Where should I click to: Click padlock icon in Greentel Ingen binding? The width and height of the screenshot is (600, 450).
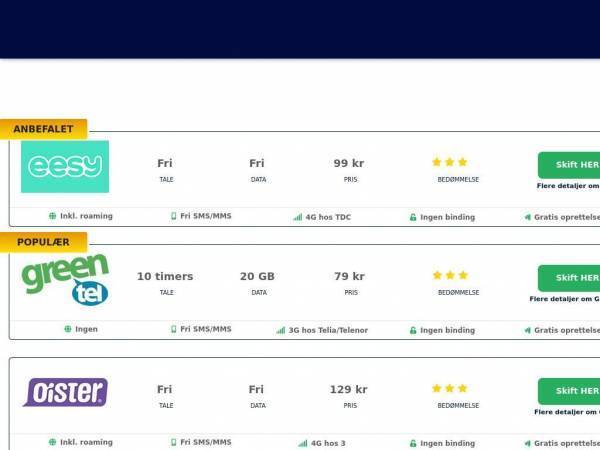[x=413, y=330]
